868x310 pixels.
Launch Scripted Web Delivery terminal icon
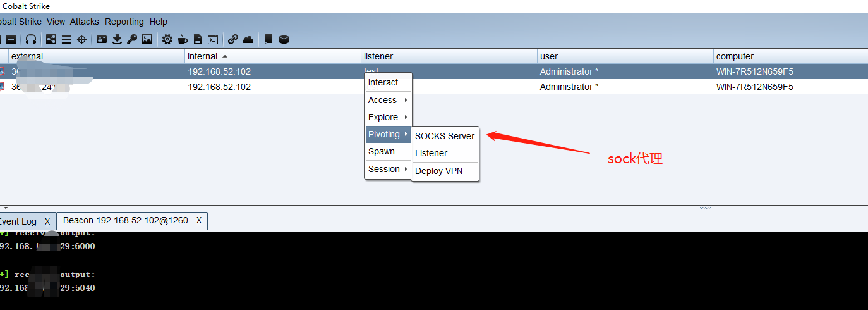tap(214, 39)
